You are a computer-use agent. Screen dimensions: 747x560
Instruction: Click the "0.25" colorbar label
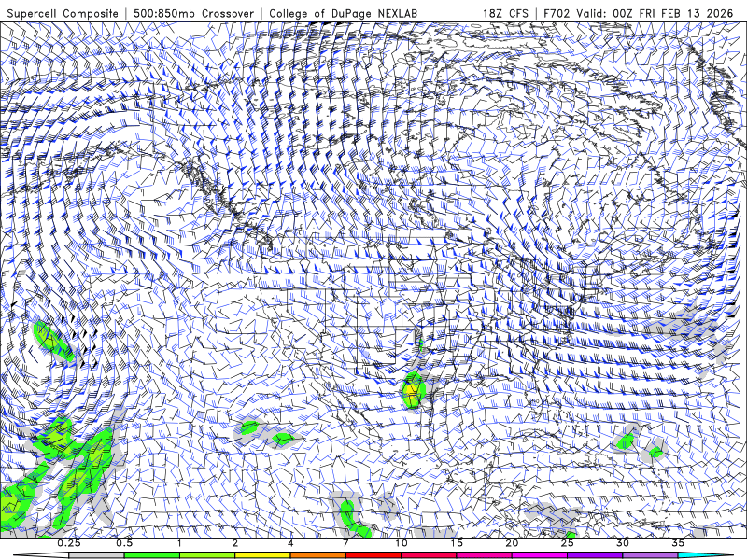tap(69, 543)
